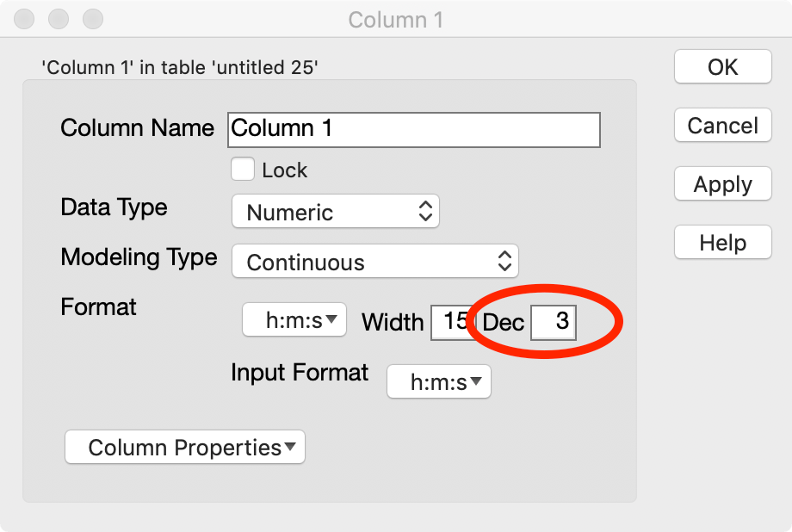Apply the column settings
792x532 pixels.
[722, 185]
